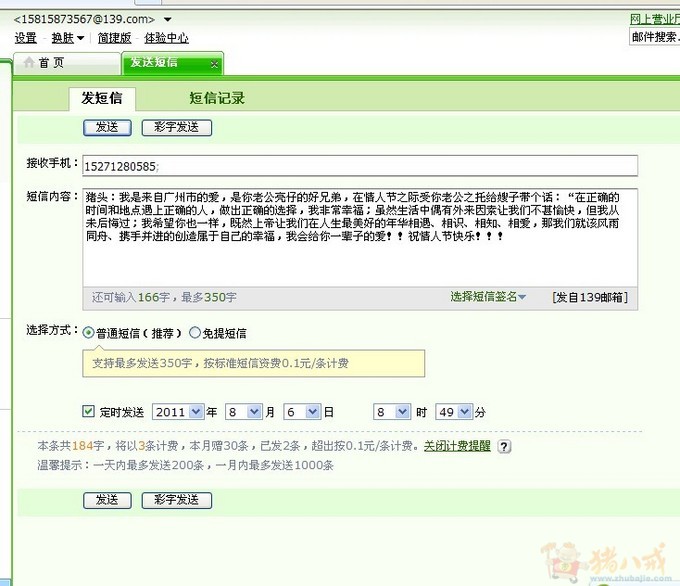The image size is (680, 586).
Task: Click the 温馨提示 daily limit text
Action: click(x=185, y=465)
